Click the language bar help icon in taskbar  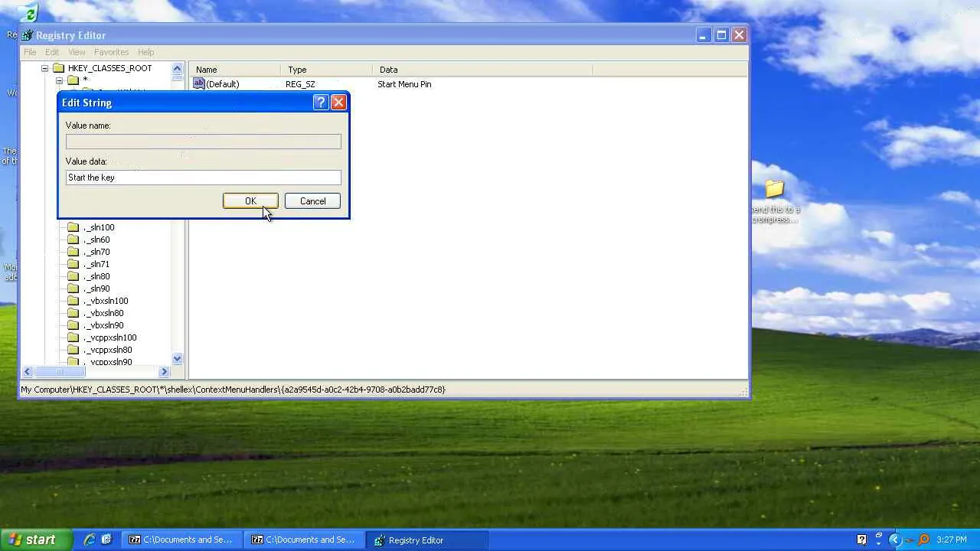click(861, 540)
